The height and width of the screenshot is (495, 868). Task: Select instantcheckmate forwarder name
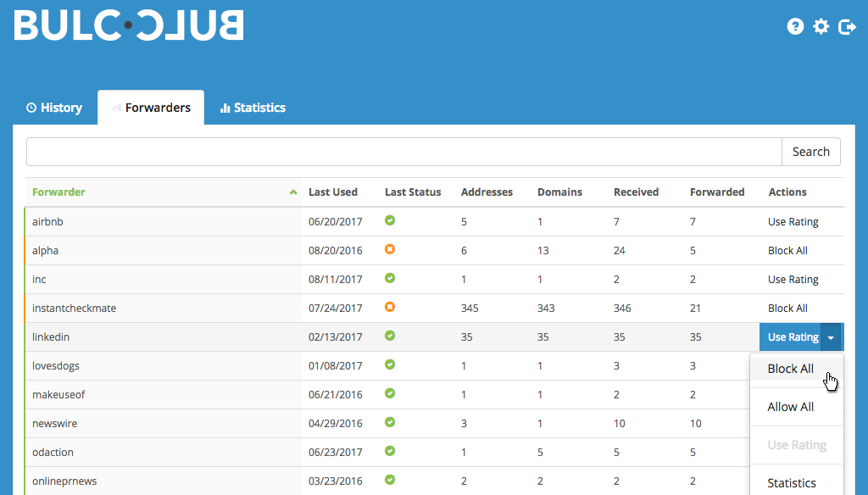click(75, 309)
